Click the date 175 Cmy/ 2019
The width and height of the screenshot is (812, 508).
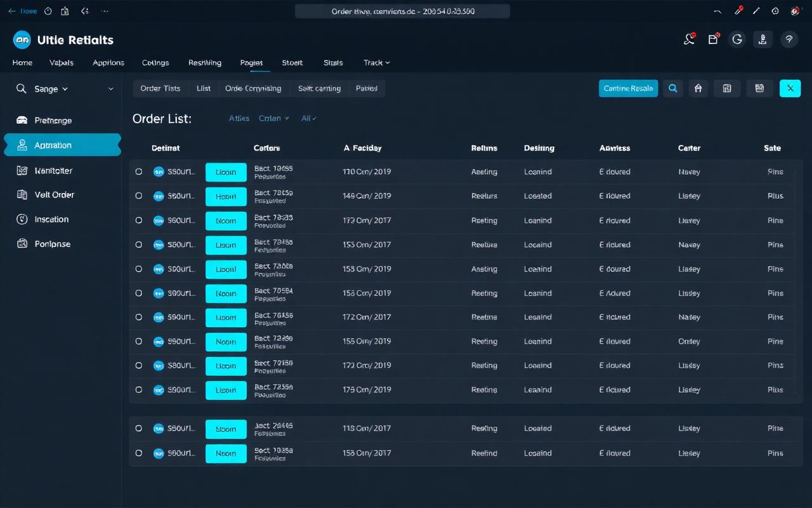[367, 390]
